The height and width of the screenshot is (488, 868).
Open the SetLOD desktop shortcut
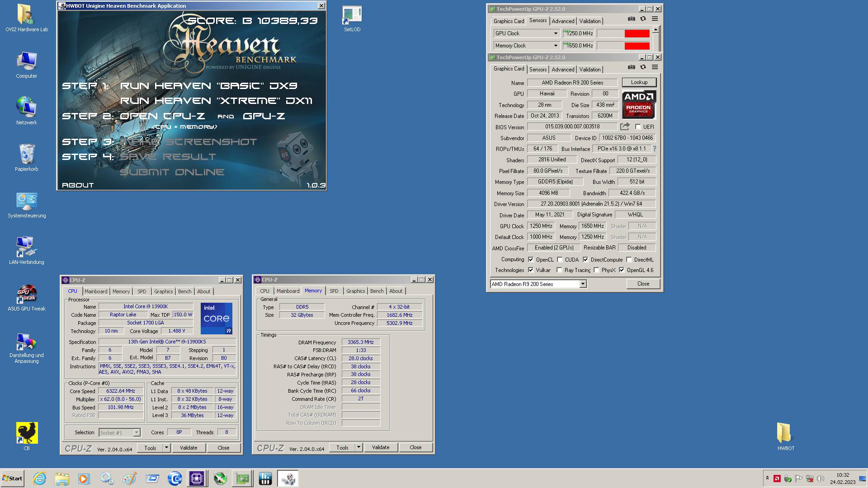point(352,19)
